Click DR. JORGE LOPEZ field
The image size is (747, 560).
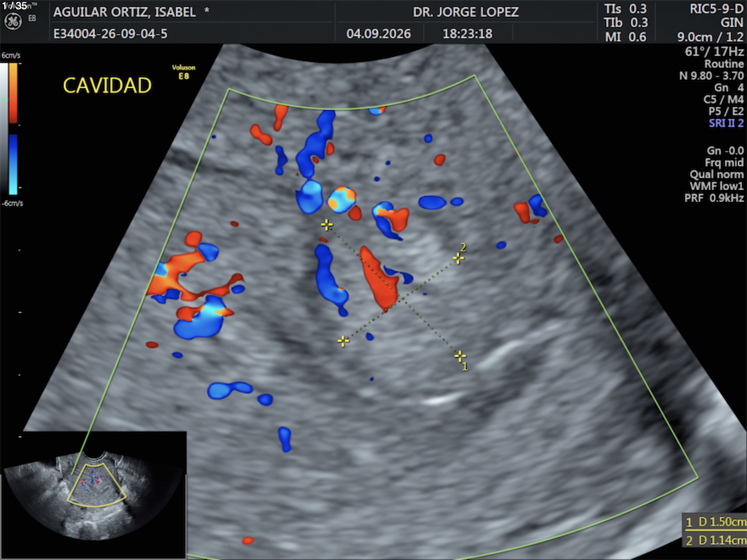pyautogui.click(x=466, y=12)
